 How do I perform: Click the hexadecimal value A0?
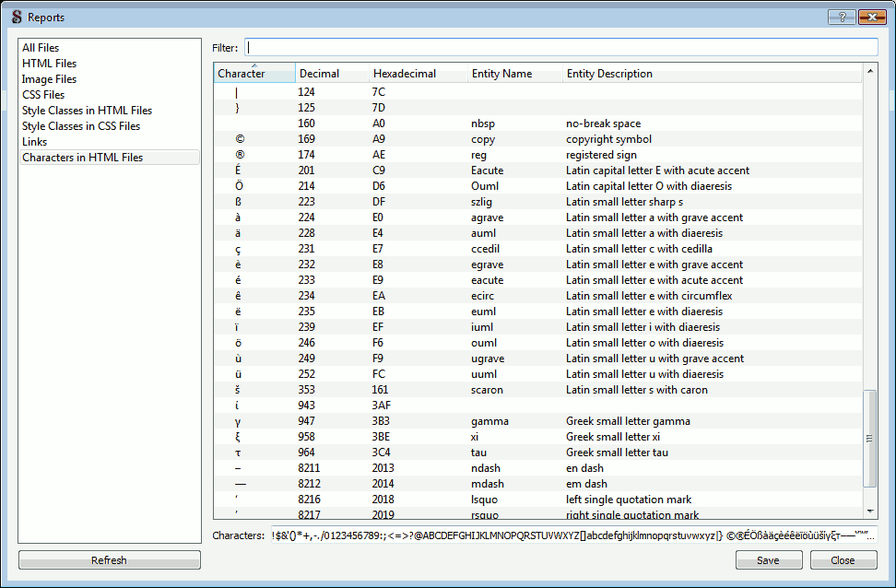[x=378, y=123]
